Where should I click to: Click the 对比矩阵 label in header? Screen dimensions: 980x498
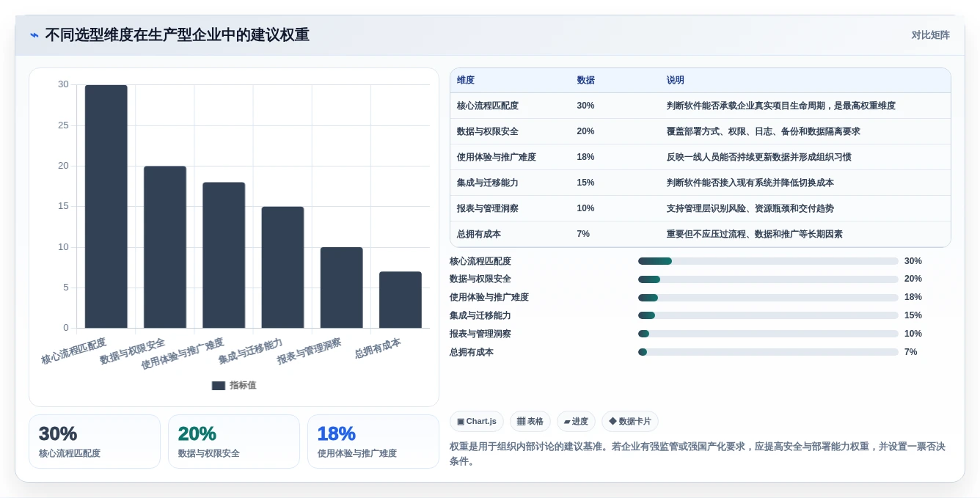930,35
